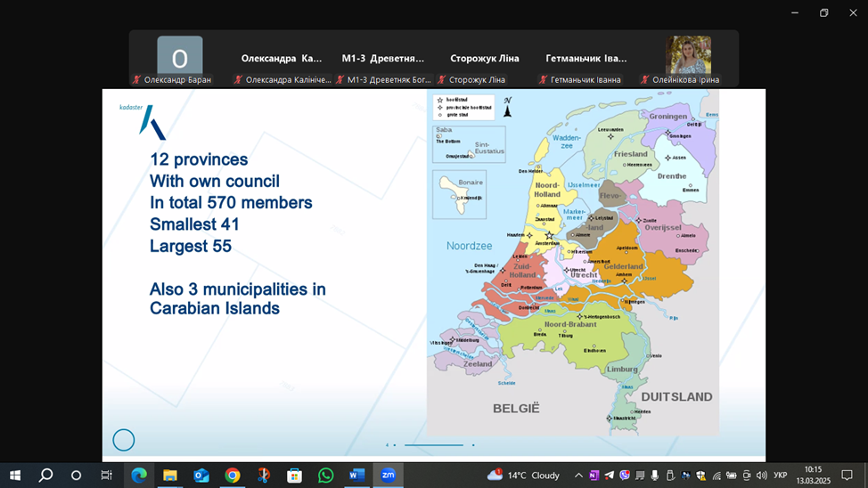The height and width of the screenshot is (488, 868).
Task: Click muted mic icon beside Сторожук Ліна name
Action: click(x=442, y=79)
